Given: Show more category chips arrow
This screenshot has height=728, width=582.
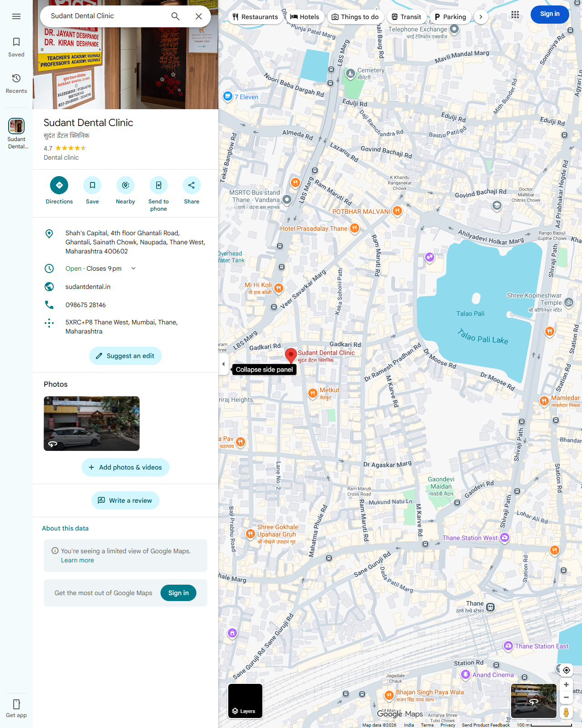Looking at the screenshot, I should coord(481,17).
